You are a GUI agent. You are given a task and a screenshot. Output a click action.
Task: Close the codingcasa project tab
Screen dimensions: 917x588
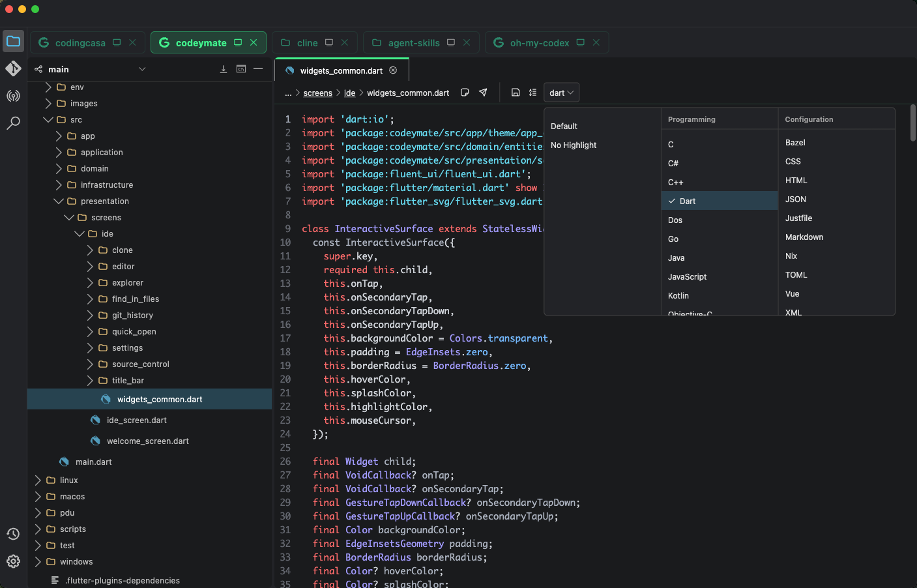[x=132, y=42]
